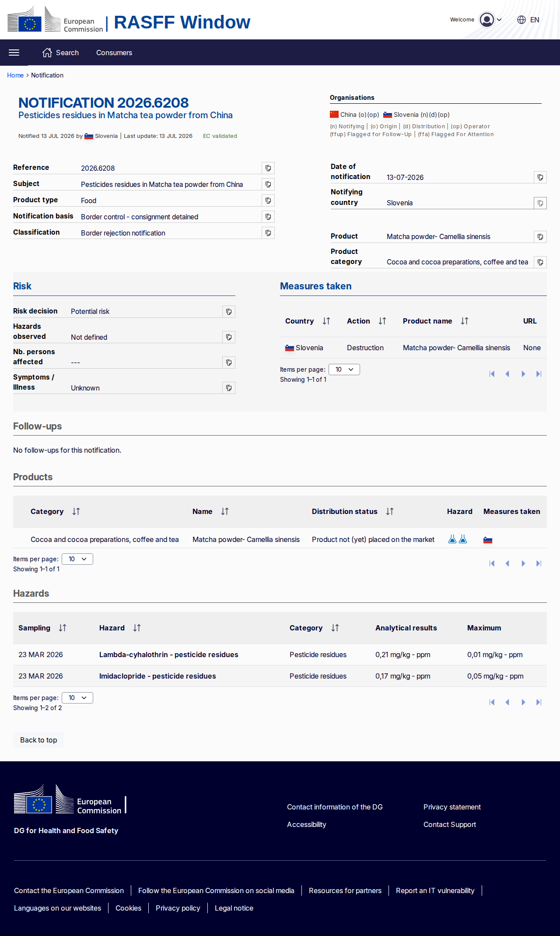The height and width of the screenshot is (936, 560).
Task: Copy the Date of notification value
Action: point(540,177)
